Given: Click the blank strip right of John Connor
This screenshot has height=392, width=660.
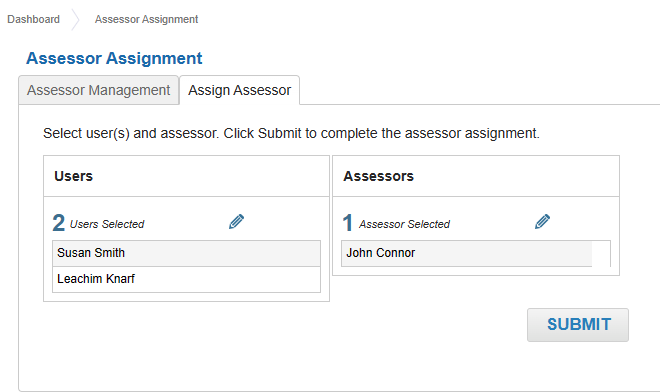Looking at the screenshot, I should 601,253.
